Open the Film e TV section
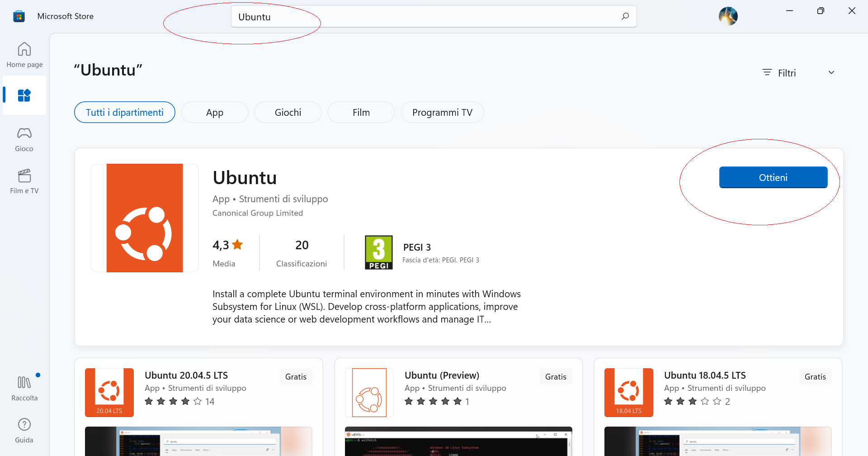The height and width of the screenshot is (456, 868). [24, 181]
